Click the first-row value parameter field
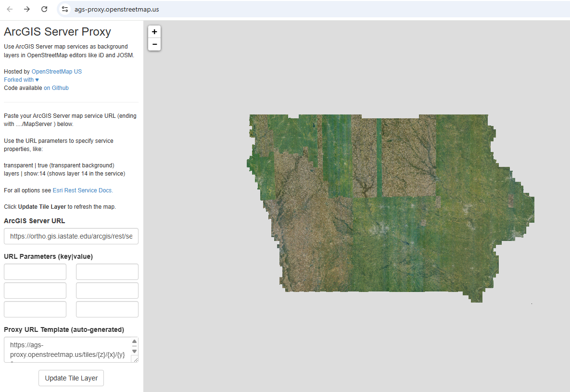Viewport: 570px width, 392px height. pyautogui.click(x=107, y=272)
